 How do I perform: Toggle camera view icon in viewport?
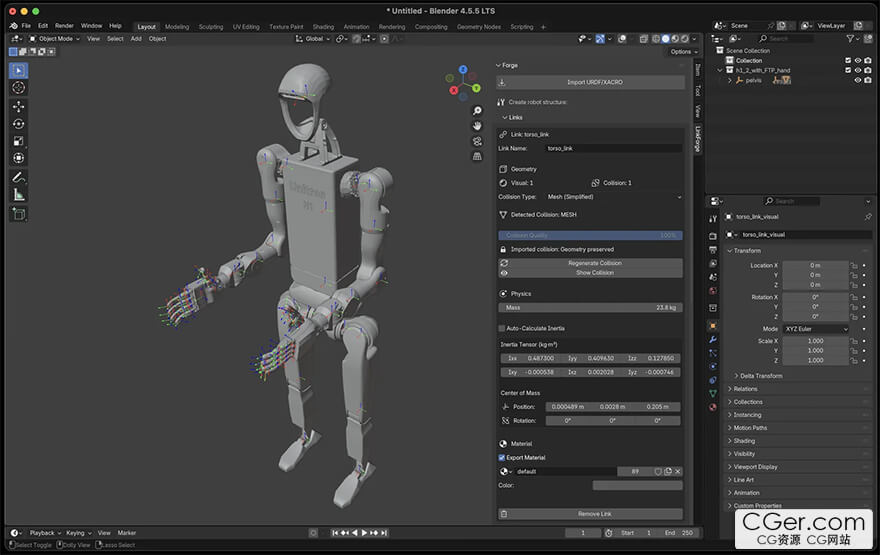tap(477, 141)
